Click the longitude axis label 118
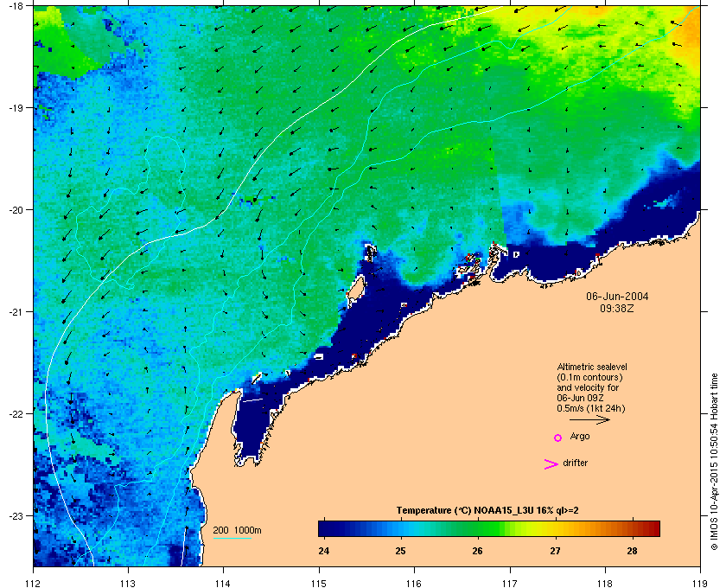The width and height of the screenshot is (726, 588). pos(605,584)
